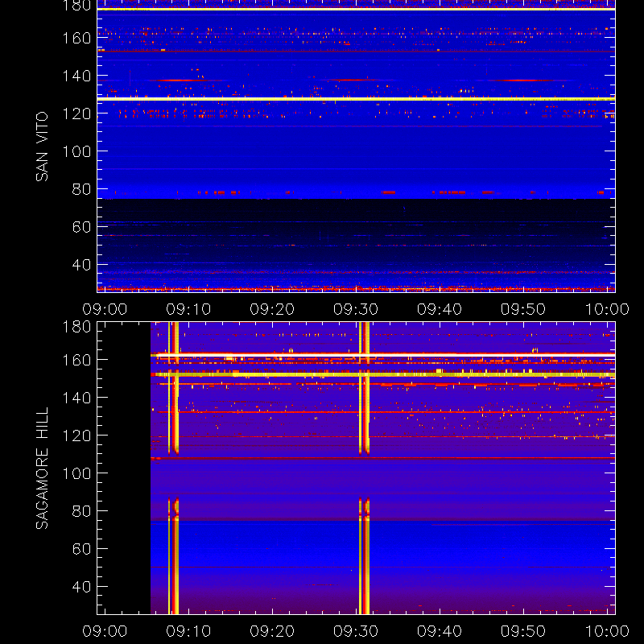Select the 100 tick label on SAN VITO axis
Screen dimensions: 644x644
(76, 151)
